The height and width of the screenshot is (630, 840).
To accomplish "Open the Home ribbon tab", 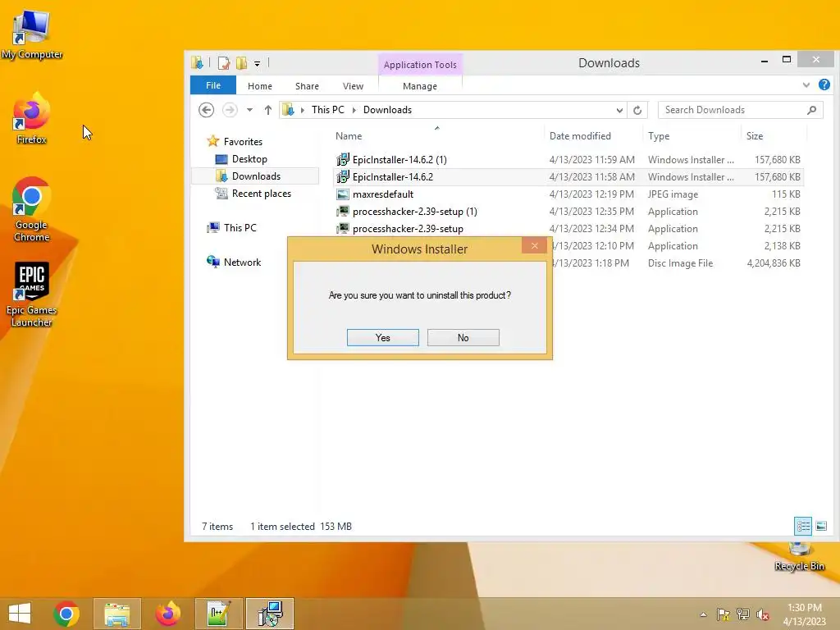I will click(260, 86).
